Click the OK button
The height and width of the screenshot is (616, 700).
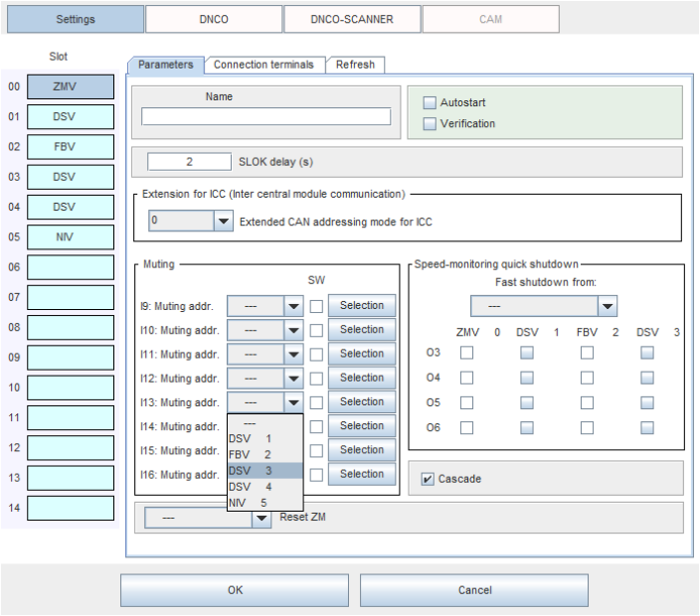pyautogui.click(x=235, y=590)
